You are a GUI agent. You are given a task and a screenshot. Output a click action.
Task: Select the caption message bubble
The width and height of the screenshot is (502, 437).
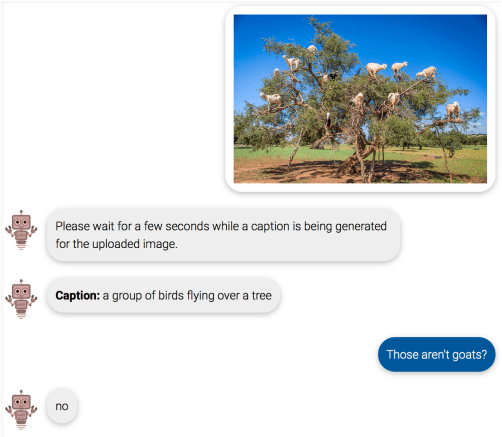(x=163, y=295)
